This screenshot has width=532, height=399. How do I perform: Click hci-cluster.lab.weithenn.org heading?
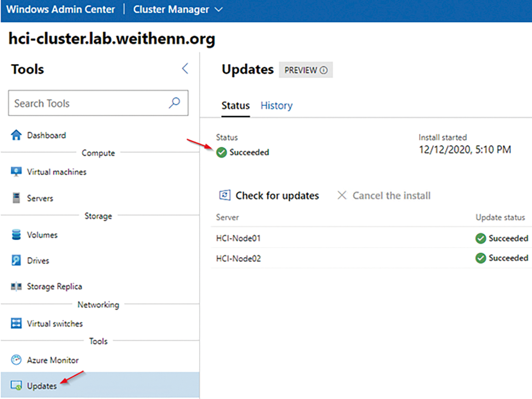(x=112, y=38)
